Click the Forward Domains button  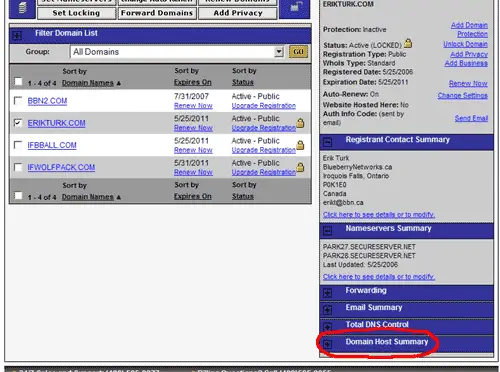pos(157,13)
